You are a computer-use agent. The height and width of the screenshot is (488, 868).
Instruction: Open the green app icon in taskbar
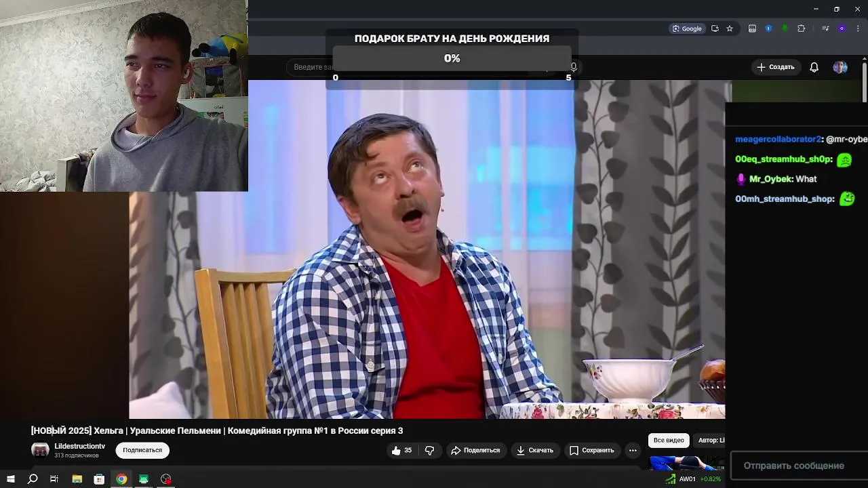pyautogui.click(x=144, y=479)
